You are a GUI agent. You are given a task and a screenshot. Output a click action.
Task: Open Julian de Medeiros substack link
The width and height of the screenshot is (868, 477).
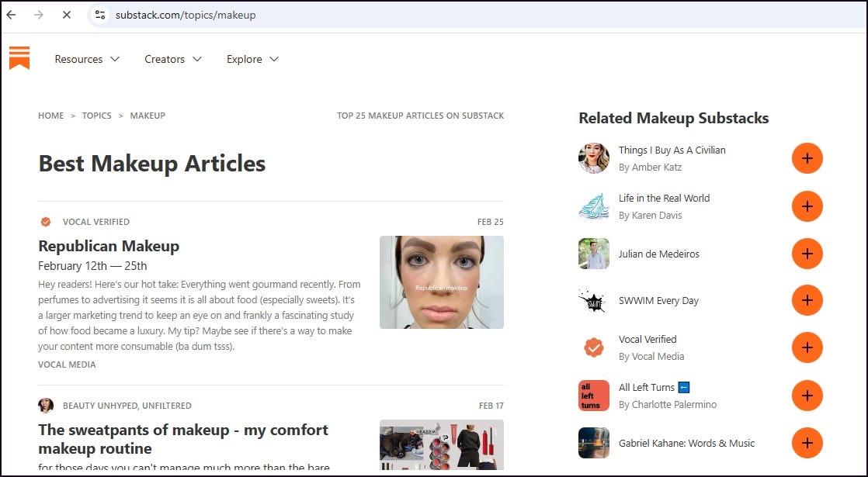click(x=658, y=254)
